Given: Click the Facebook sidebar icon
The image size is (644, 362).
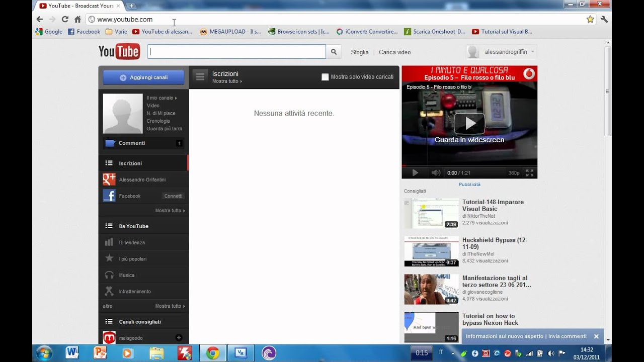Looking at the screenshot, I should (x=109, y=196).
